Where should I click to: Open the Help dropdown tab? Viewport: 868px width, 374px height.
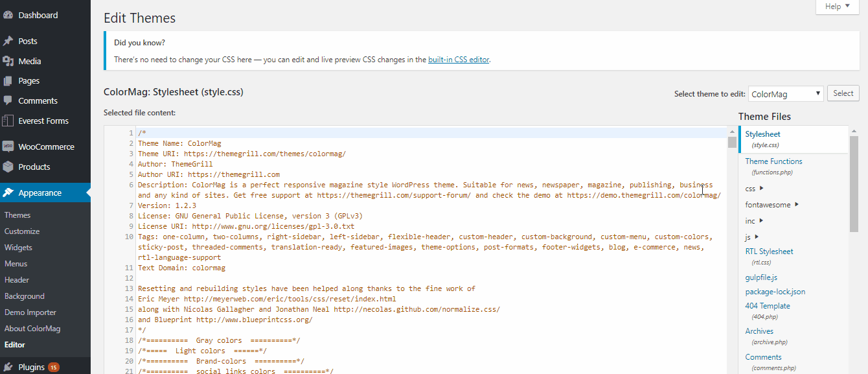point(837,6)
